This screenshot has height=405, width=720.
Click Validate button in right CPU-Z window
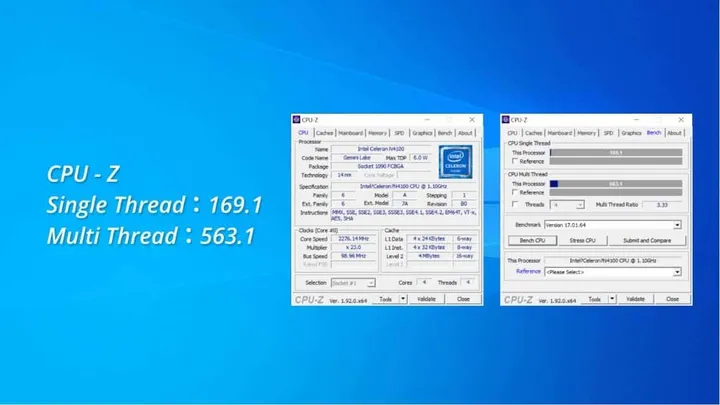point(636,299)
